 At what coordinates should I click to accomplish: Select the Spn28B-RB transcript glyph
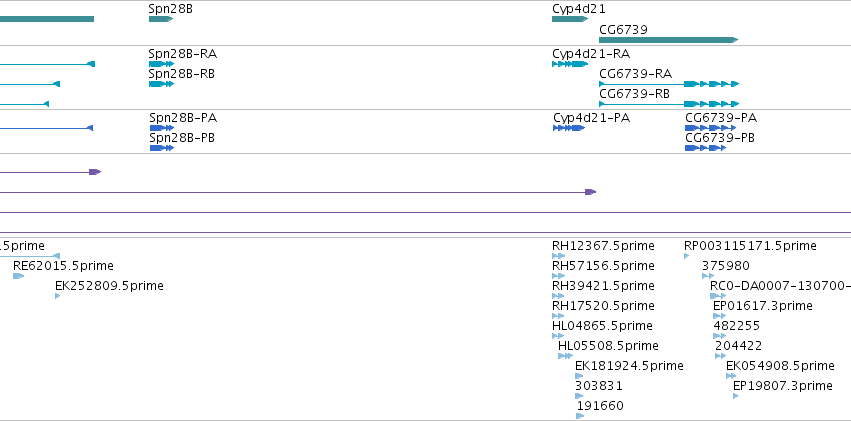161,84
